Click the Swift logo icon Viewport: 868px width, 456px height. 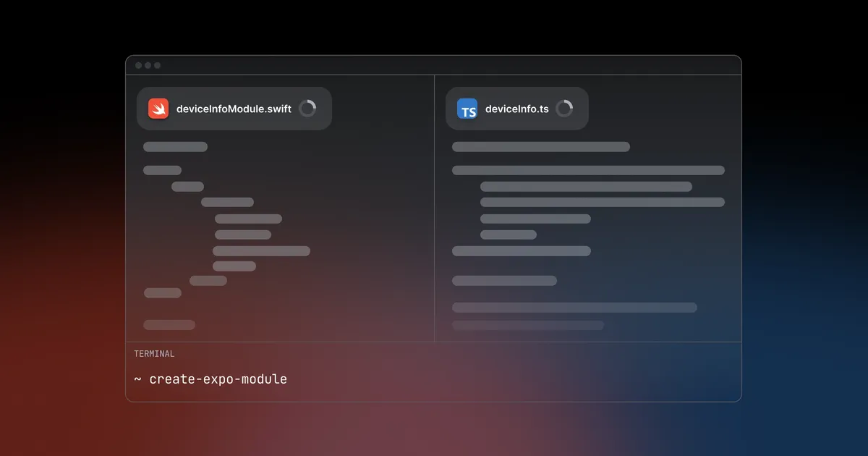click(x=158, y=109)
